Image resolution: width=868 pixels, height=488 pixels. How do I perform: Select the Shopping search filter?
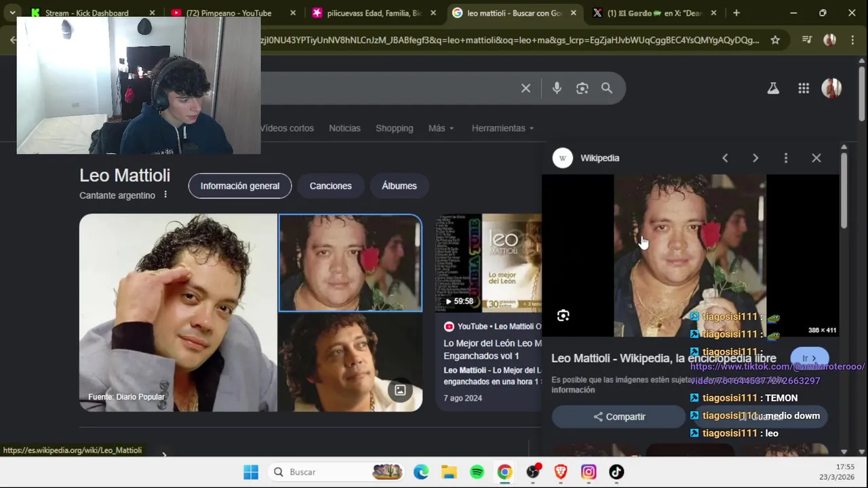click(x=394, y=128)
